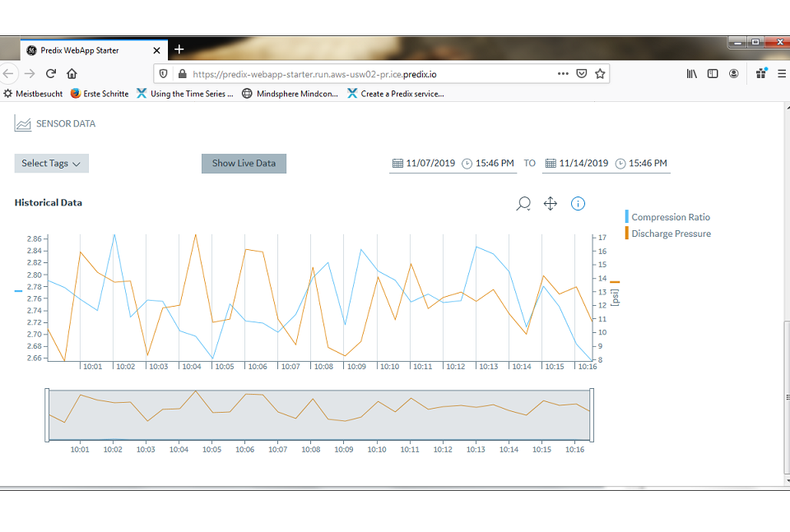Click the end date 11/14/2019 field
The height and width of the screenshot is (532, 790).
[x=583, y=163]
